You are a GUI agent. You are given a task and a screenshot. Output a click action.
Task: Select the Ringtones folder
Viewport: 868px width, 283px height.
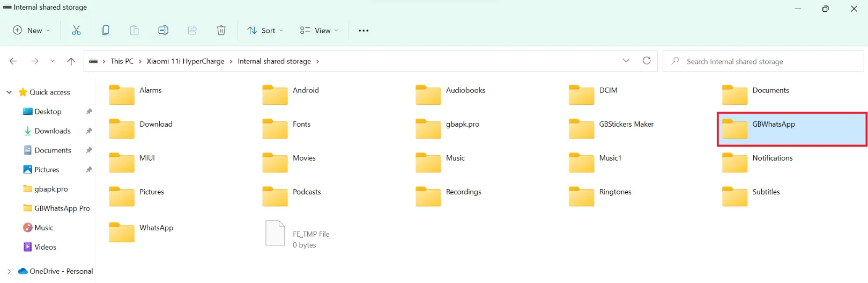click(x=600, y=197)
